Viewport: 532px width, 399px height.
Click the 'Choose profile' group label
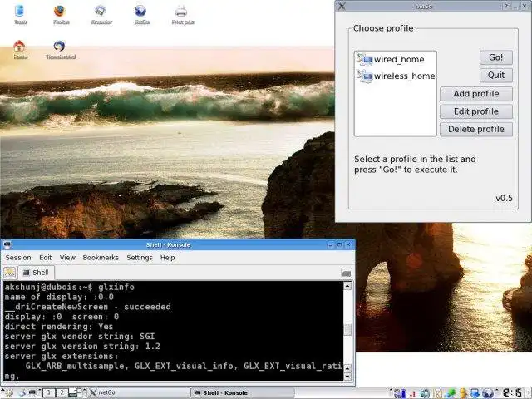tap(383, 28)
